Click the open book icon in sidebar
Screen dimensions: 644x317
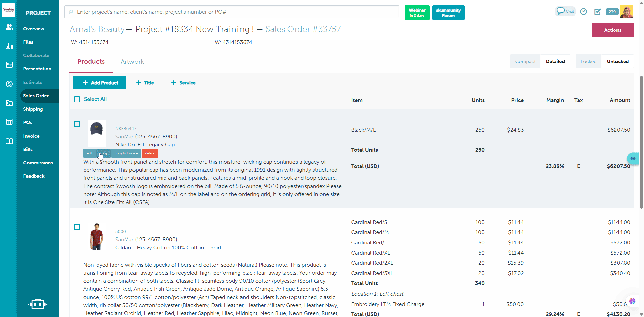click(x=9, y=141)
